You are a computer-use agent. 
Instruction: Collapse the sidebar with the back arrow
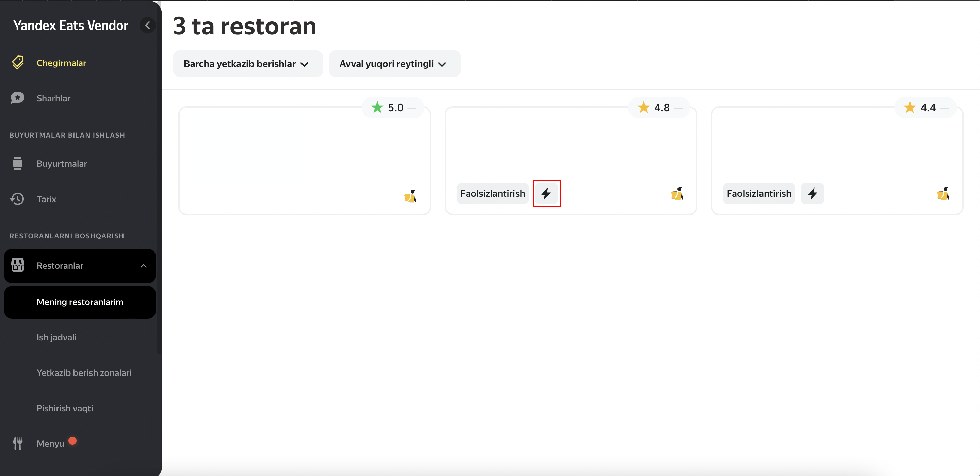[x=148, y=26]
